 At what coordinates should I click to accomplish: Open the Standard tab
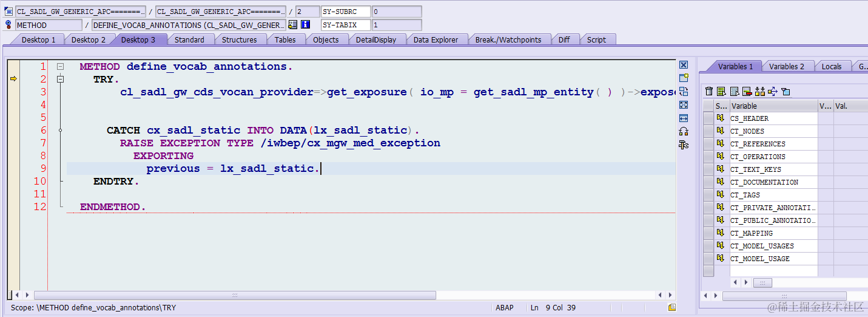[x=189, y=39]
